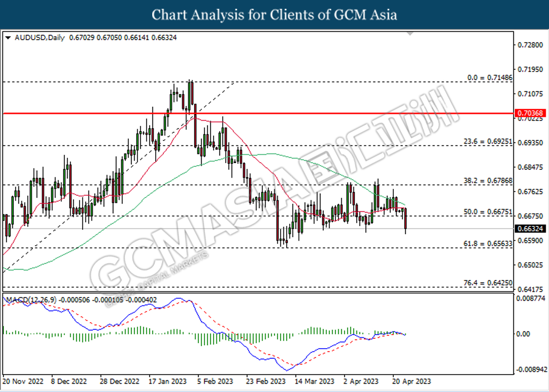
Task: Click the MACD values -0.000506 -0.000105 -0.000402
Action: click(108, 300)
